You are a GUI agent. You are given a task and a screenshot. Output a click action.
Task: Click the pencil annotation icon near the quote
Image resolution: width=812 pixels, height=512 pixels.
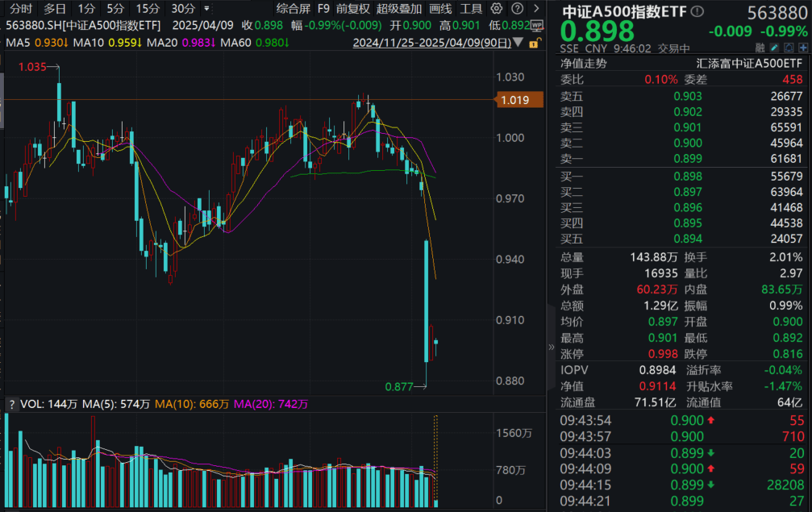coord(773,47)
